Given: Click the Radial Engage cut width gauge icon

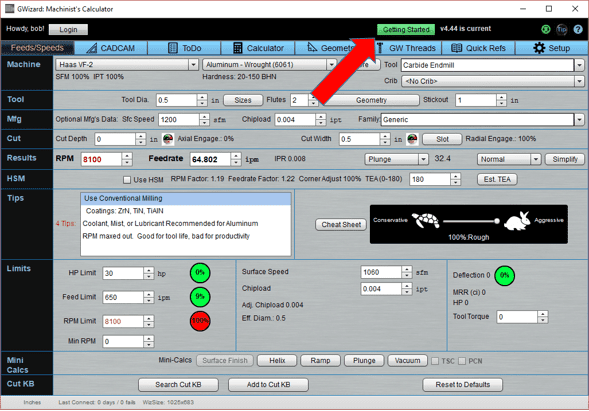Looking at the screenshot, I should [x=412, y=139].
